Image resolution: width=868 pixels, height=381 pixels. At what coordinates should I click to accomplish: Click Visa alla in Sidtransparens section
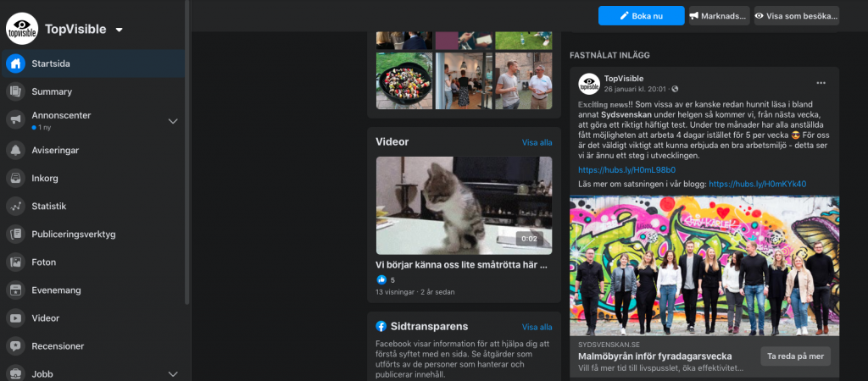(x=537, y=327)
